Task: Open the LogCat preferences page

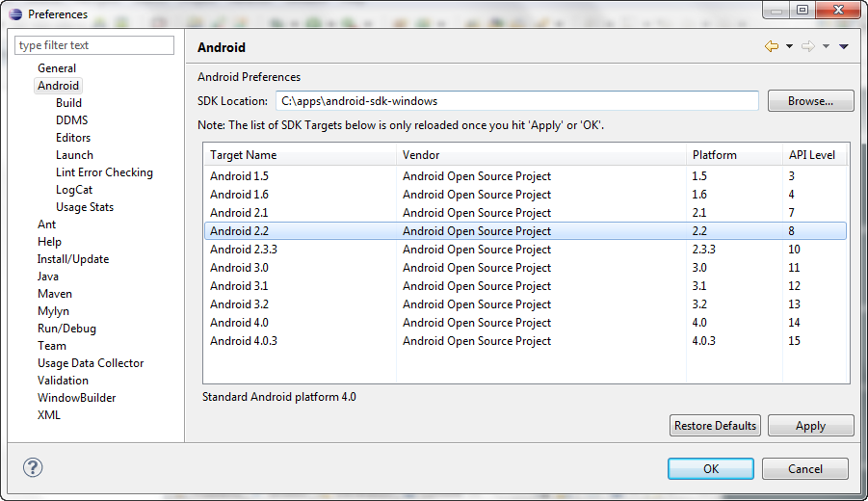Action: click(x=73, y=190)
